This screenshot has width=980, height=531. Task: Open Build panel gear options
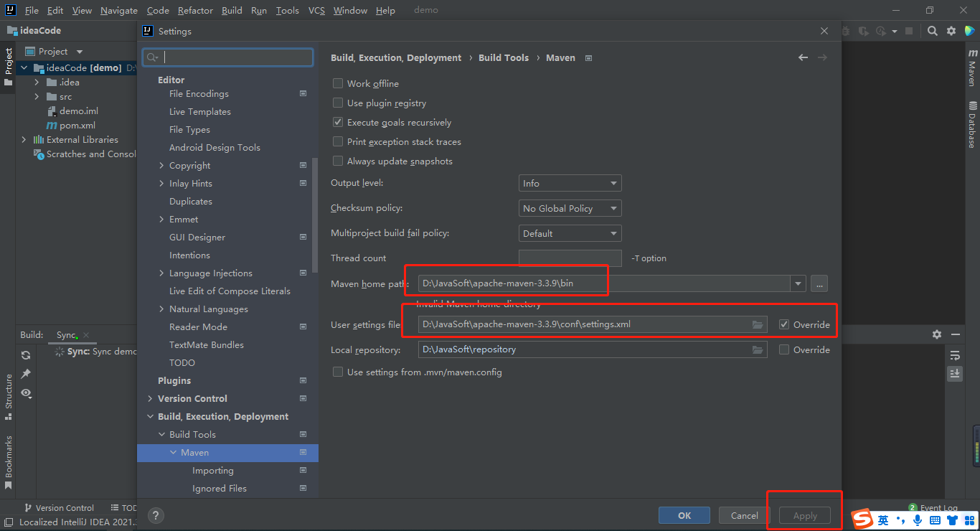937,334
